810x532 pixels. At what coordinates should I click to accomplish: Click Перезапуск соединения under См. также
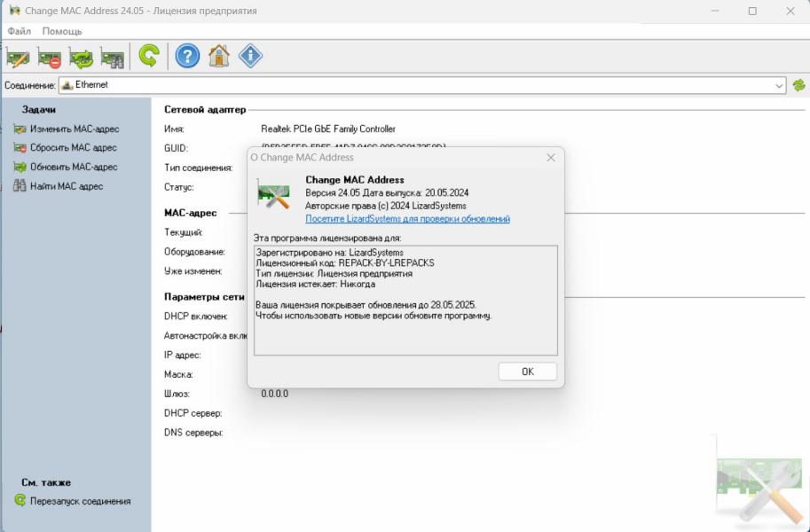(73, 501)
